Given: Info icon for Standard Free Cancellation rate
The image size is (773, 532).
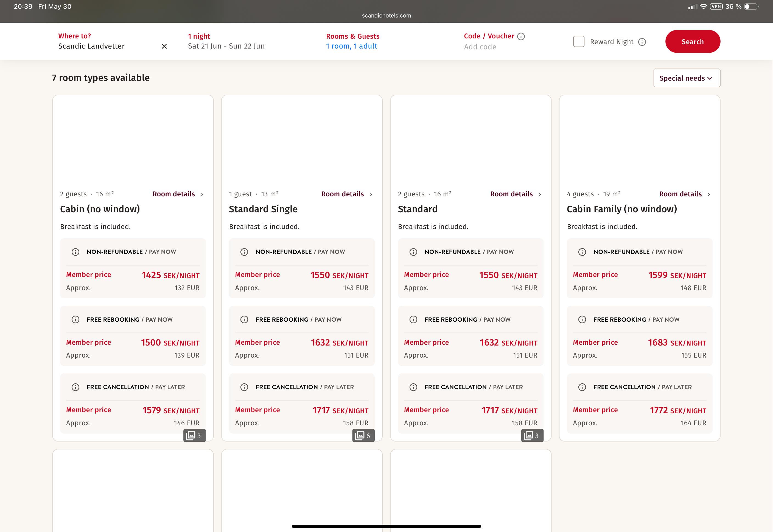Looking at the screenshot, I should [413, 387].
